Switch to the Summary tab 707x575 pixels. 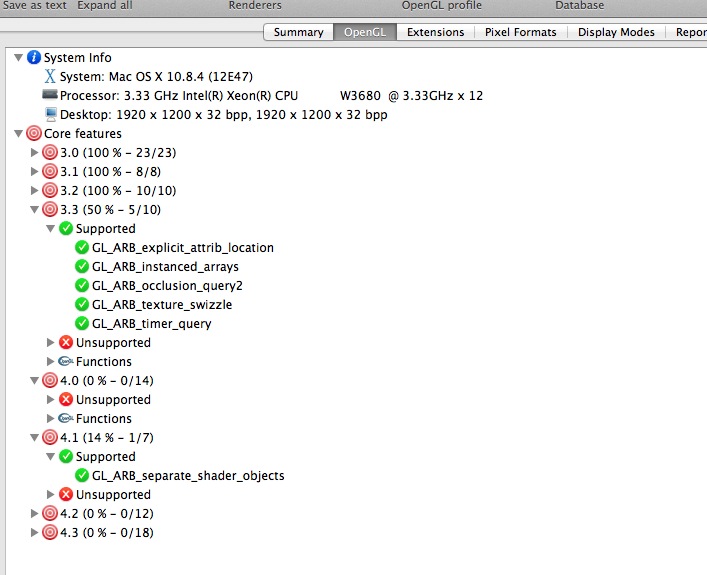(298, 32)
